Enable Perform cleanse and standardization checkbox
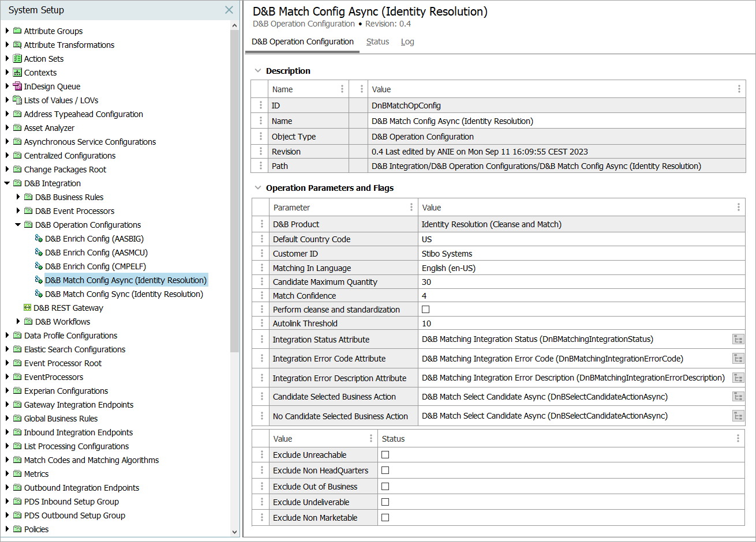 click(426, 310)
